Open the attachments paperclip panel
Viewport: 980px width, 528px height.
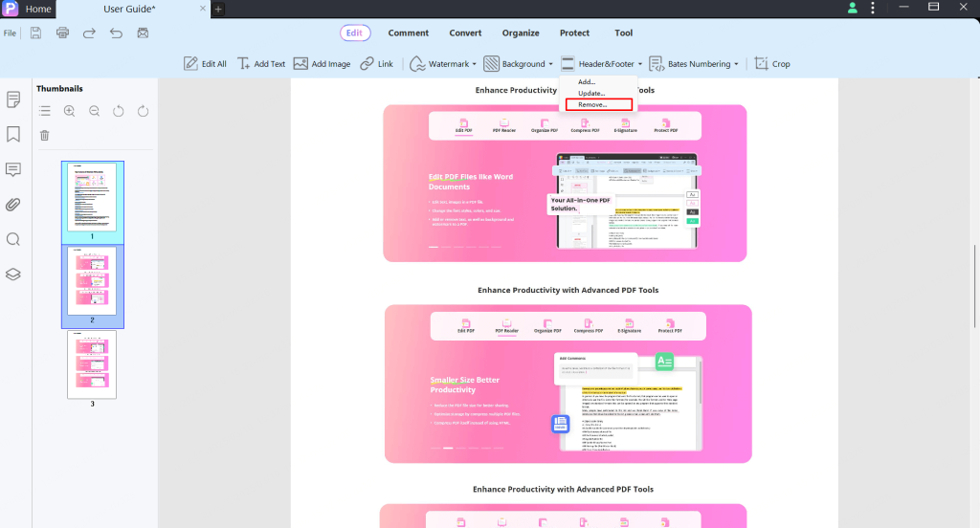13,205
